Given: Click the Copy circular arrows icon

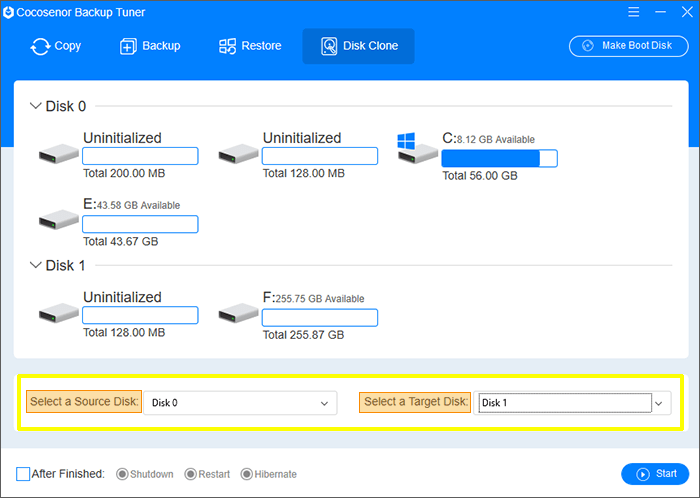Looking at the screenshot, I should click(x=40, y=46).
